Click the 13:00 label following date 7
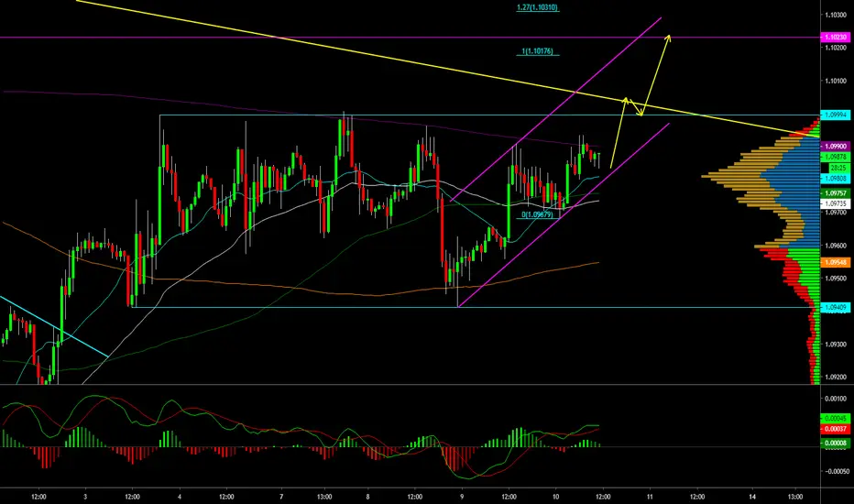 pos(324,497)
